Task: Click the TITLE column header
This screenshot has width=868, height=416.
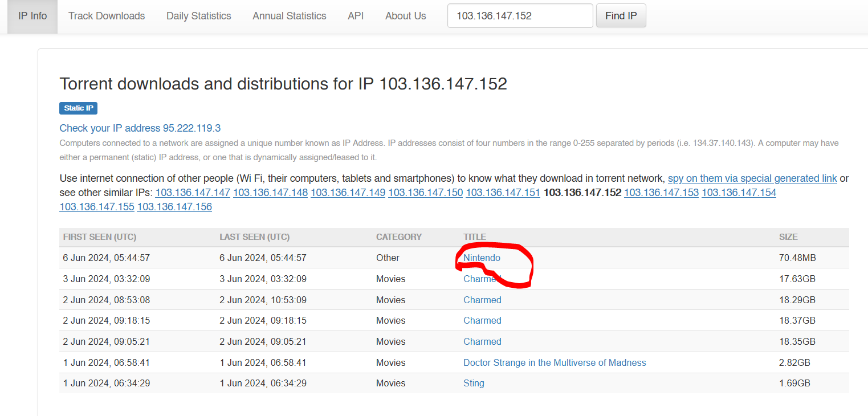Action: pyautogui.click(x=475, y=237)
